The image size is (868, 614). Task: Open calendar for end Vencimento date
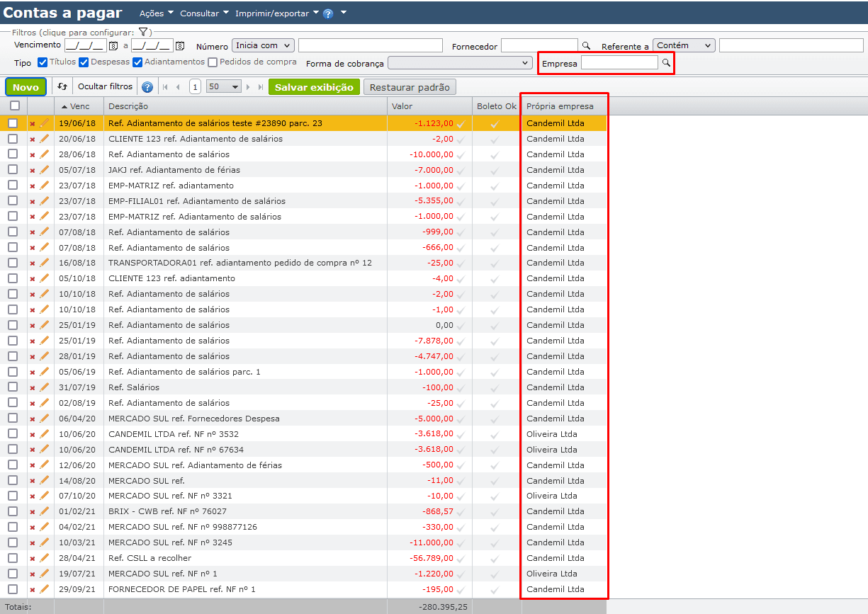180,46
